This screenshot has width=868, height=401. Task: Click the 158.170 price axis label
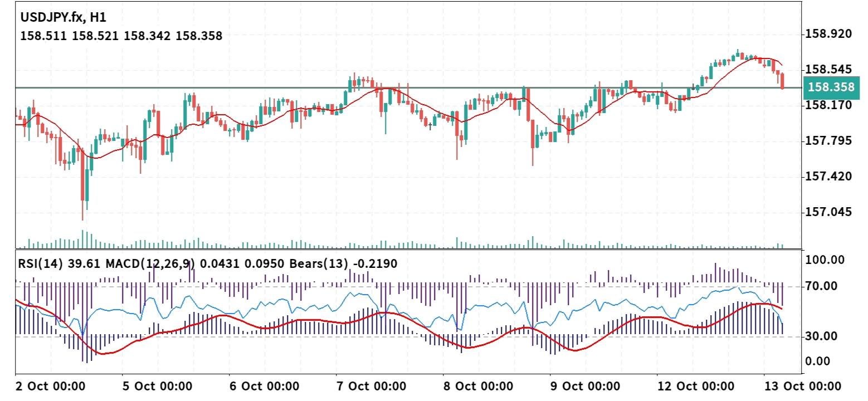pos(828,105)
